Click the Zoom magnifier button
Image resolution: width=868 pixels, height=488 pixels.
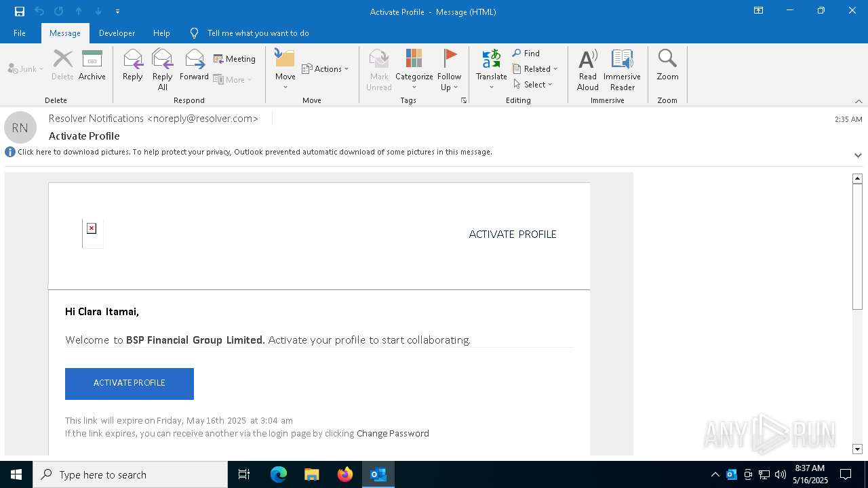click(667, 66)
